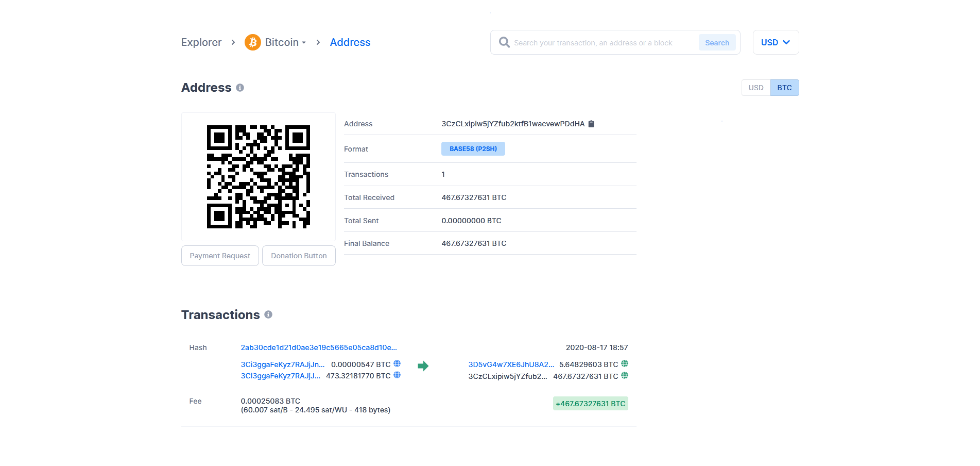Click the Payment Request button
The width and height of the screenshot is (980, 466).
[220, 256]
